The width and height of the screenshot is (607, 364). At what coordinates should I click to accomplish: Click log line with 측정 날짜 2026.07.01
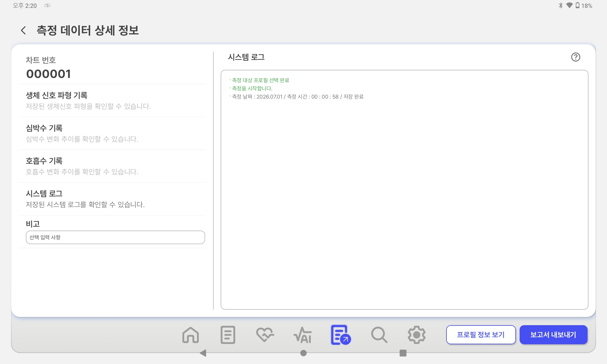point(297,96)
